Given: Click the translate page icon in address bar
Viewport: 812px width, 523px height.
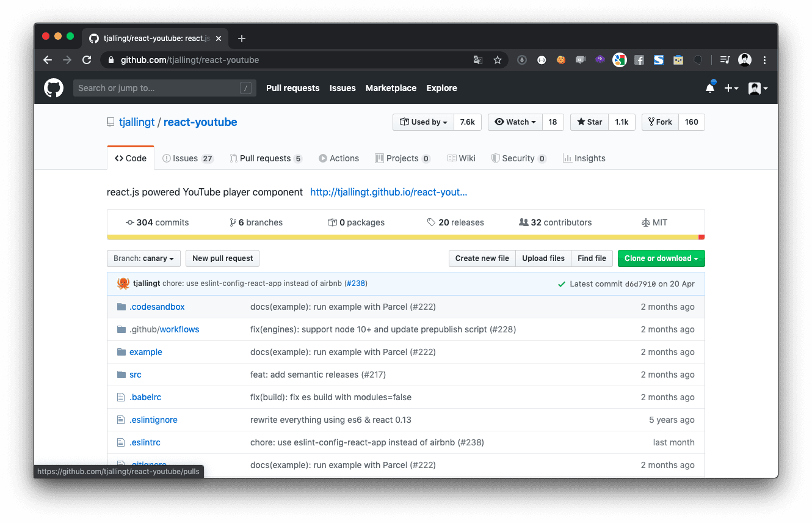Looking at the screenshot, I should [478, 60].
